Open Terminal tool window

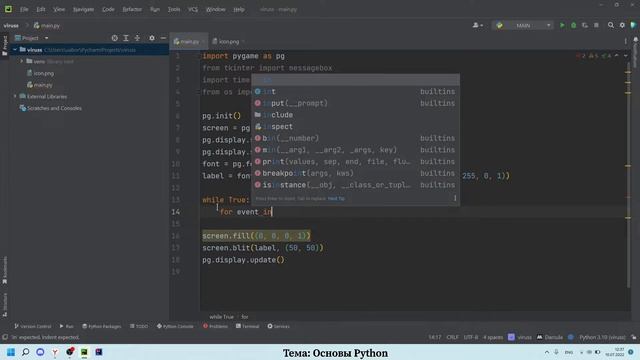[247, 327]
